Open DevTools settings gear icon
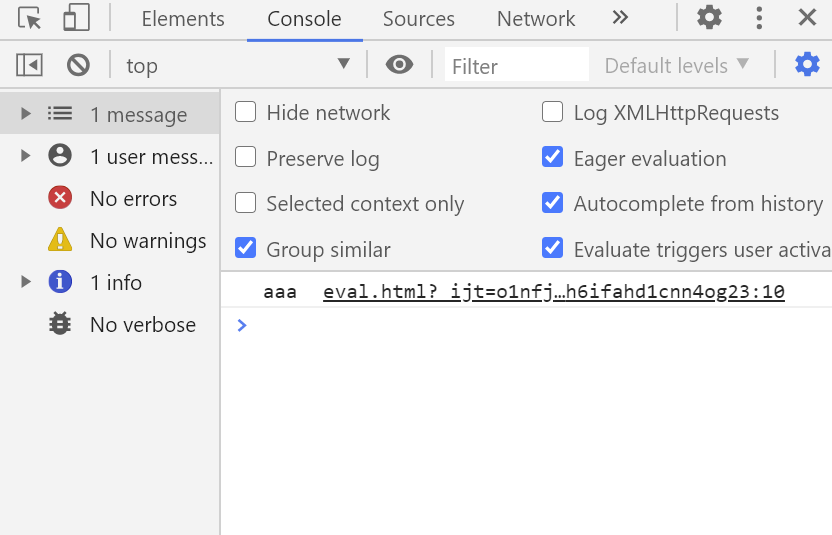This screenshot has height=535, width=832. coord(709,18)
